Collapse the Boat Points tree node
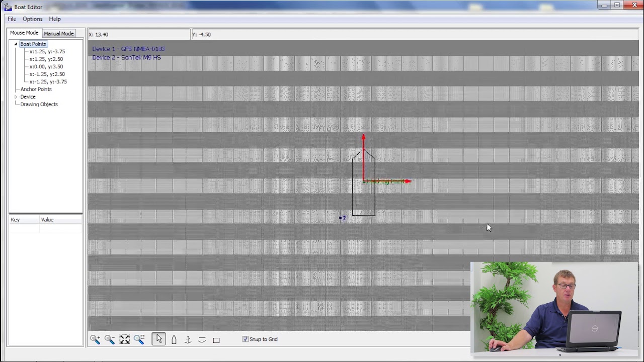The image size is (644, 362). 16,44
